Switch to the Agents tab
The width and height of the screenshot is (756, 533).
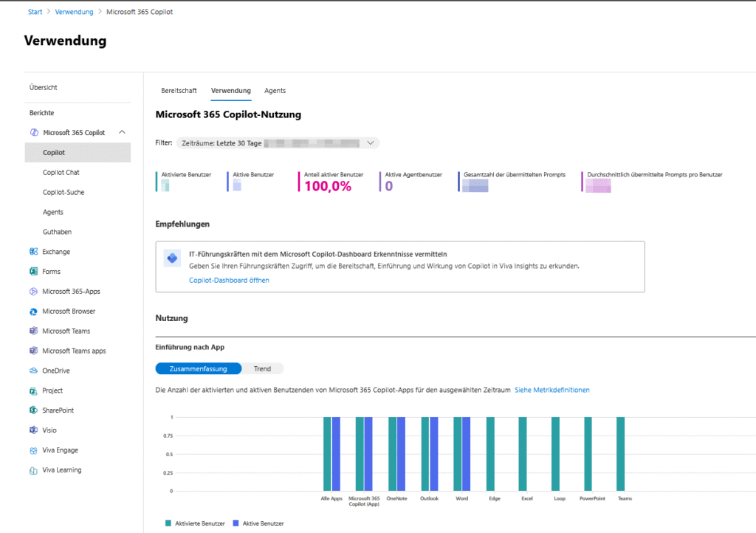[275, 90]
